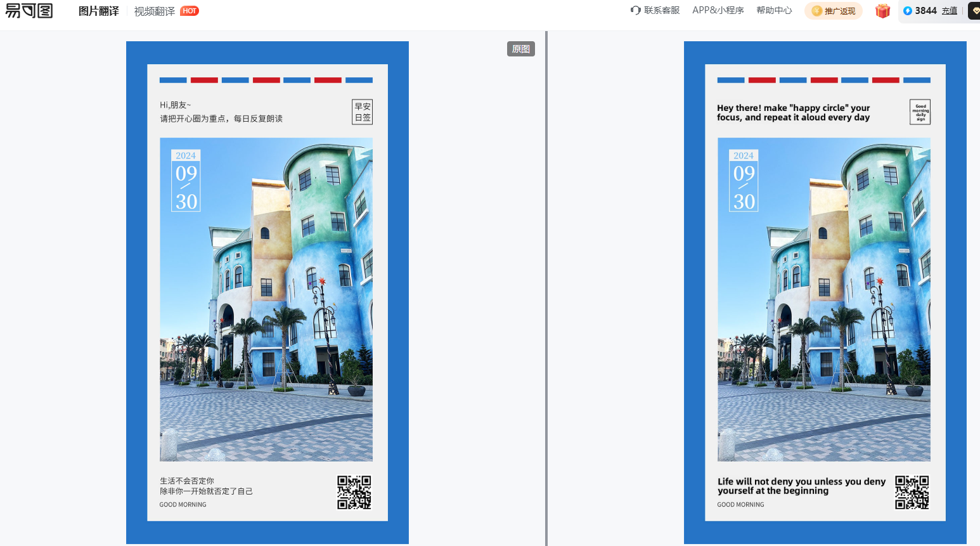Click the headset customer service icon
Screen dimensions: 980x546
pyautogui.click(x=635, y=10)
